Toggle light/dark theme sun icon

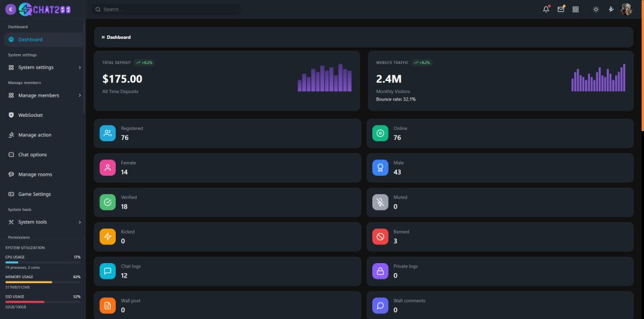596,9
